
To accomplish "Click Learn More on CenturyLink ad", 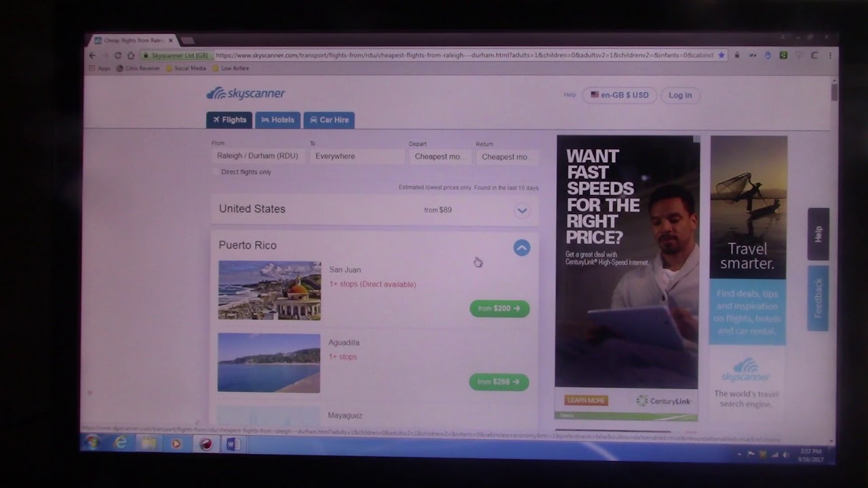I will pyautogui.click(x=586, y=401).
